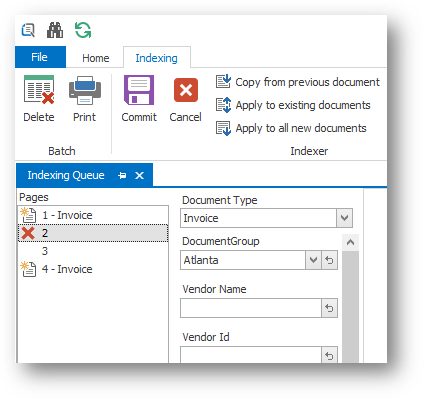
Task: Click the scroll up arrow of index fields
Action: coord(350,242)
